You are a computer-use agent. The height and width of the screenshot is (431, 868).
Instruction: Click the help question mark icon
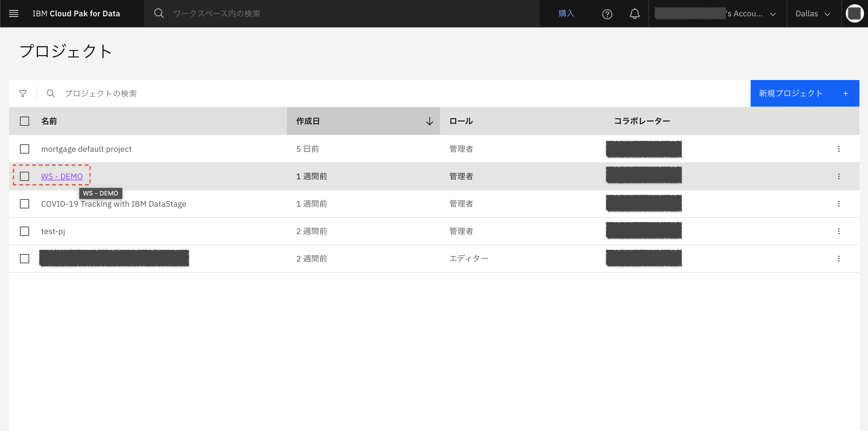click(607, 14)
